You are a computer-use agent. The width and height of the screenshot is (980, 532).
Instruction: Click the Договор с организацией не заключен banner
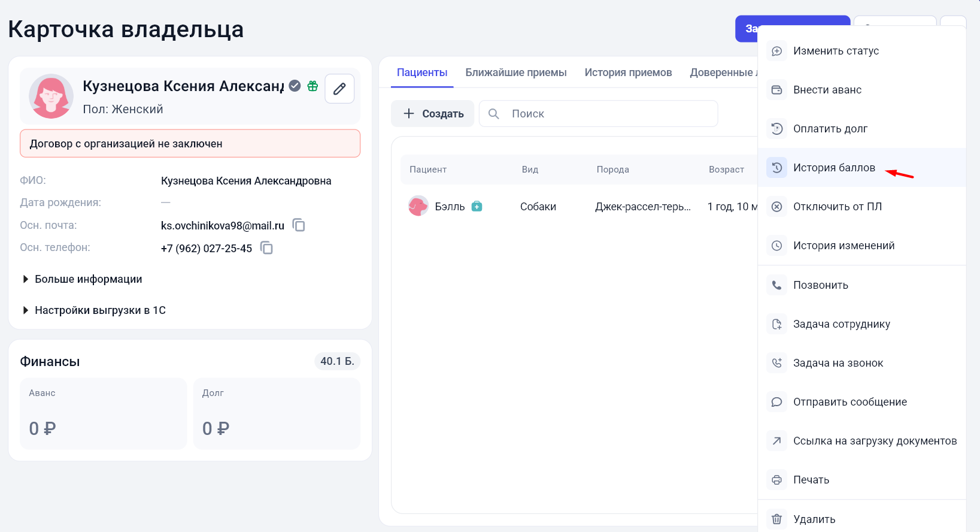pyautogui.click(x=190, y=144)
